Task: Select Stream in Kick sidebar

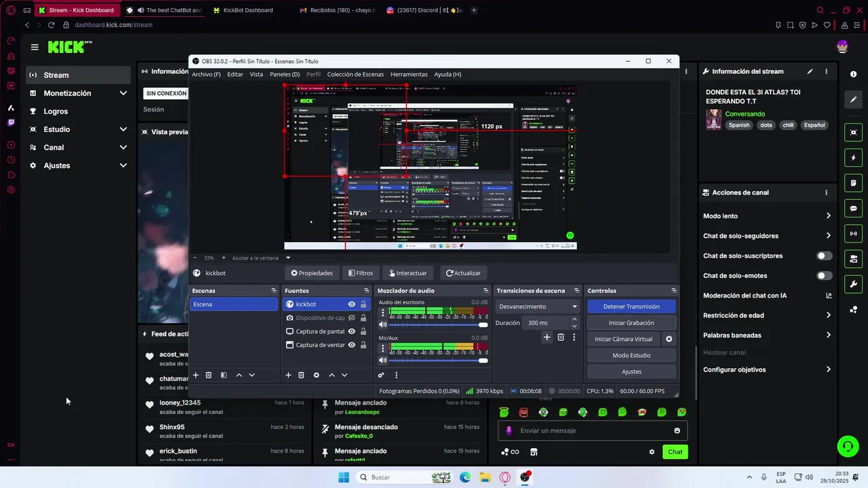Action: (x=79, y=75)
